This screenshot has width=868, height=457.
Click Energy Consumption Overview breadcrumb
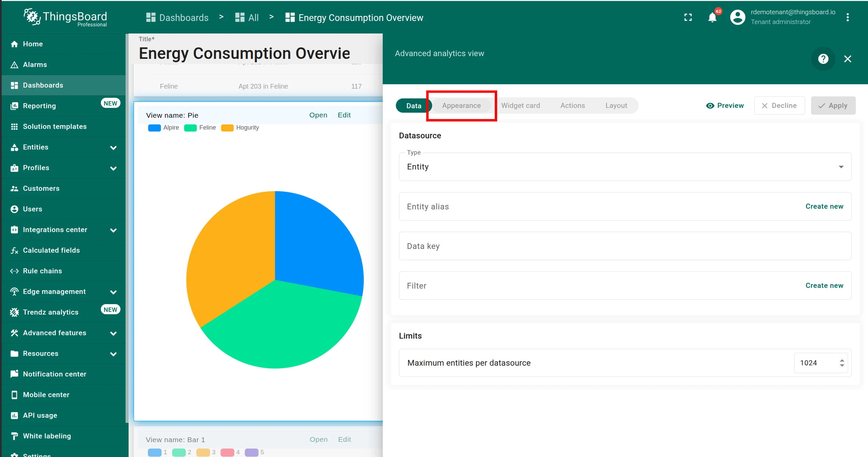354,18
